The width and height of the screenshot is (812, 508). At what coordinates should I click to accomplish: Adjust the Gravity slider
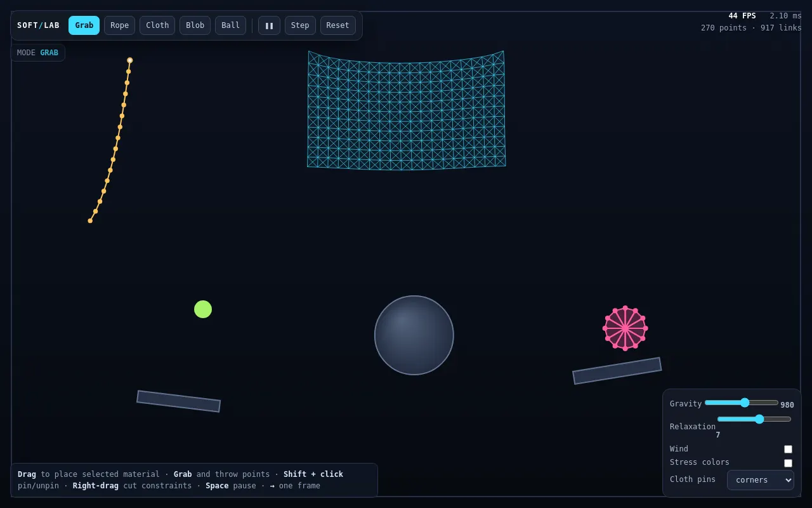tap(742, 403)
